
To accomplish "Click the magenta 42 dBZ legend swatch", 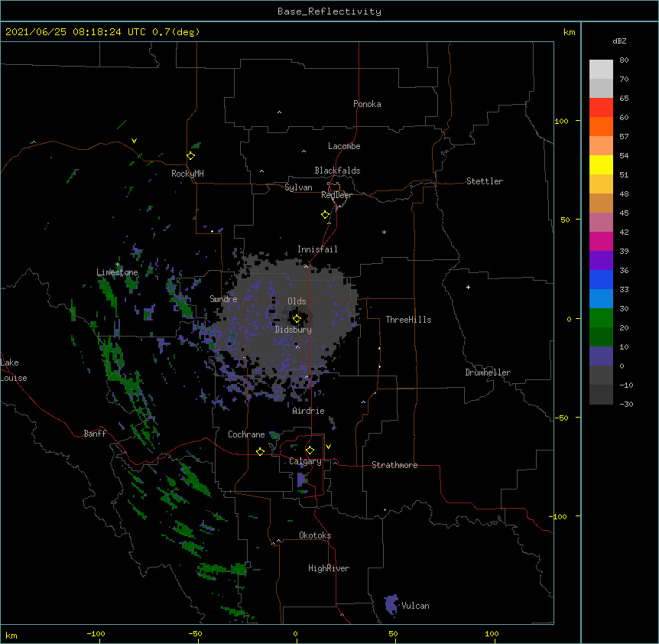I will tap(601, 241).
